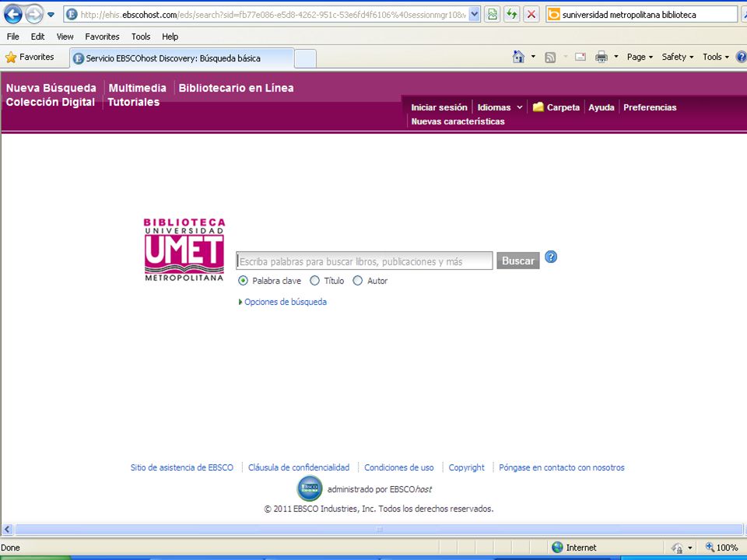Click the Read Mail icon
Image resolution: width=747 pixels, height=560 pixels.
580,57
